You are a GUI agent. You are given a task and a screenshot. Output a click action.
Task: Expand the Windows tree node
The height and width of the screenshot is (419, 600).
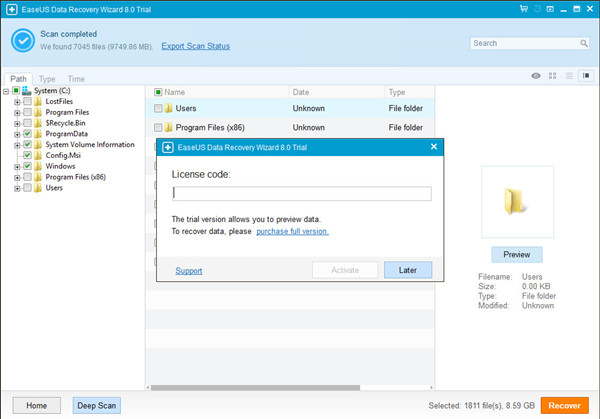tap(17, 167)
